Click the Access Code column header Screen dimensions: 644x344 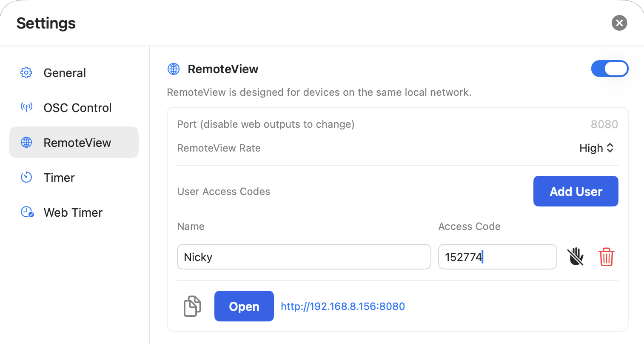pos(470,226)
